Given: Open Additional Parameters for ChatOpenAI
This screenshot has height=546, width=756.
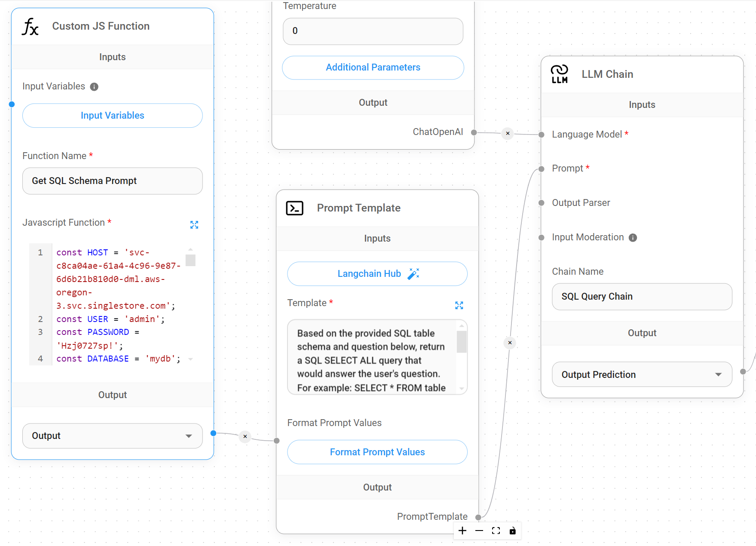Looking at the screenshot, I should pos(373,67).
